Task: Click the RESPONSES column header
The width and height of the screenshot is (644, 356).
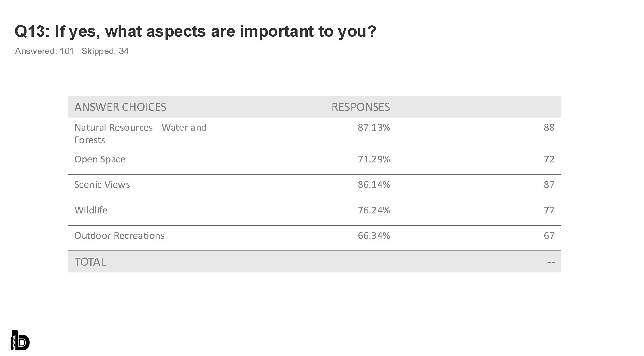Action: point(360,107)
